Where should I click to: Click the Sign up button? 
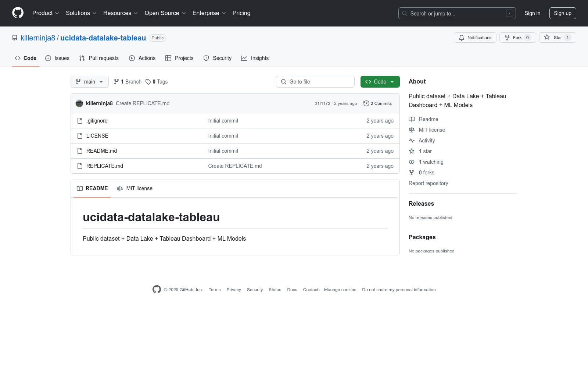tap(563, 13)
